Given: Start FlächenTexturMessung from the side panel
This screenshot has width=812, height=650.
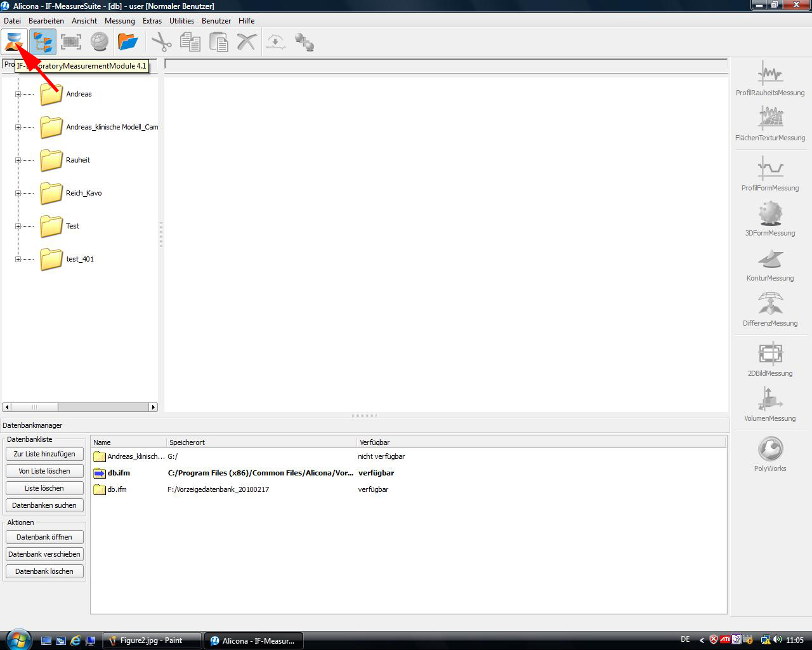Looking at the screenshot, I should [770, 124].
